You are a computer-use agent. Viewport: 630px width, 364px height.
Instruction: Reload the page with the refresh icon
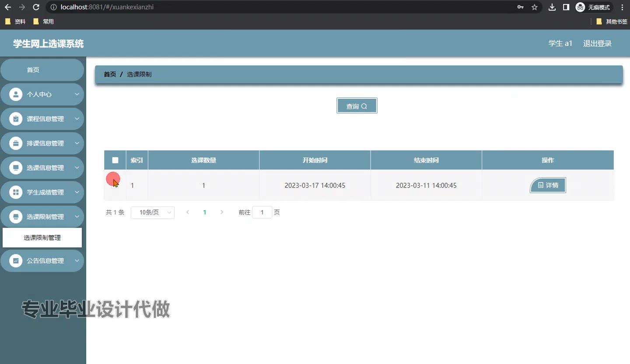coord(36,7)
